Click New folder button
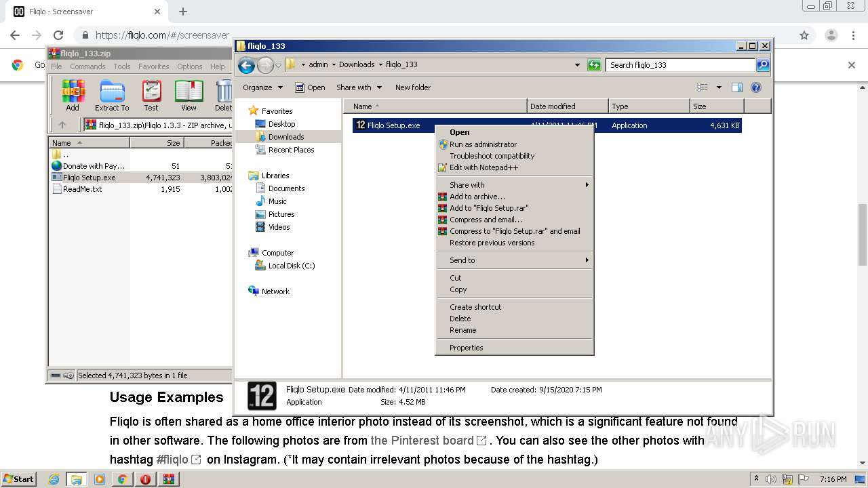Screen dimensions: 868x488 click(413, 87)
